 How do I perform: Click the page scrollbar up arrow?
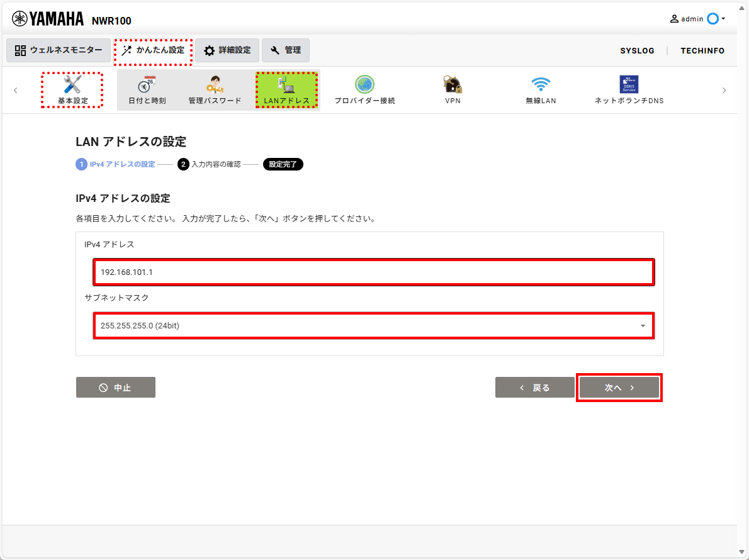click(x=742, y=8)
